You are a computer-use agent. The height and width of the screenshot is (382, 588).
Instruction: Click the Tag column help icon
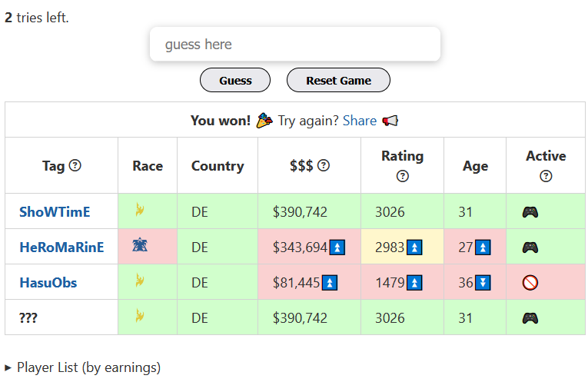tap(75, 165)
